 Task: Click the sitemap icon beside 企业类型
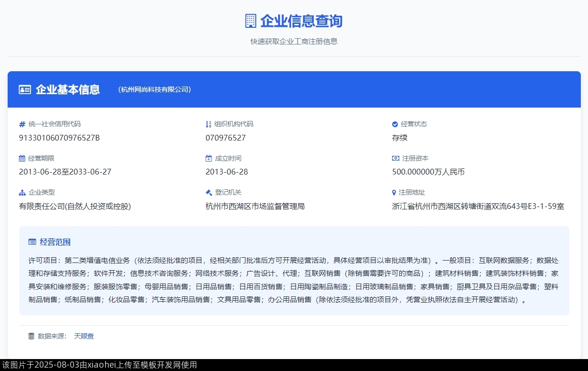coord(22,193)
